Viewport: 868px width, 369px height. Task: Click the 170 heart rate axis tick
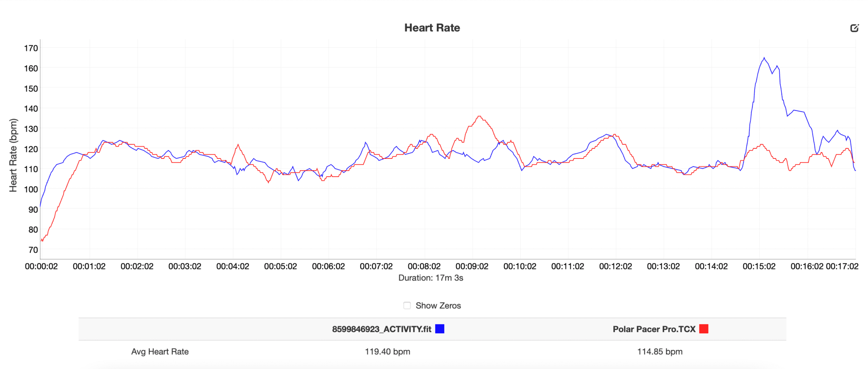(31, 48)
